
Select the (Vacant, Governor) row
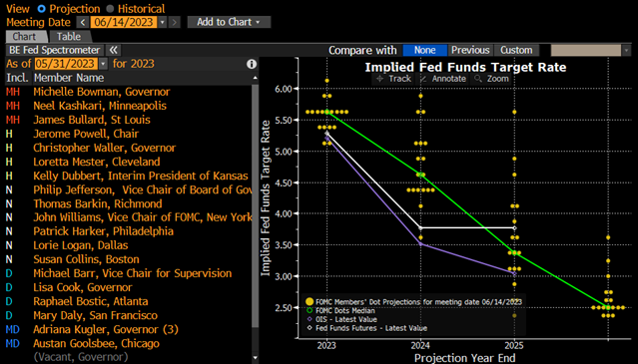129,357
